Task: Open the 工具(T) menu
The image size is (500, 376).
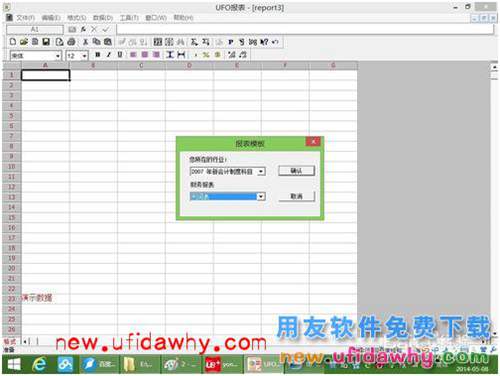Action: [129, 17]
